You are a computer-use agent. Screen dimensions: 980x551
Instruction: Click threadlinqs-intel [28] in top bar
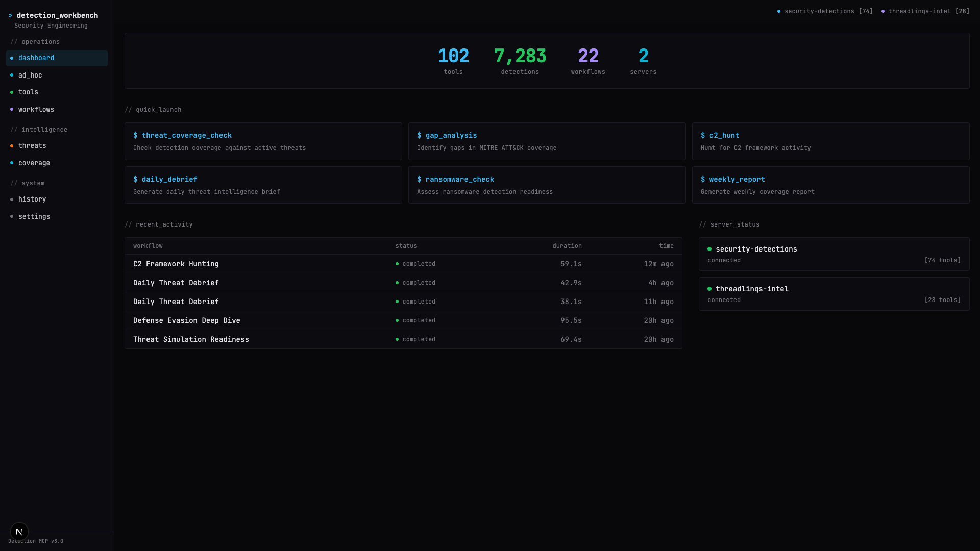pyautogui.click(x=925, y=11)
